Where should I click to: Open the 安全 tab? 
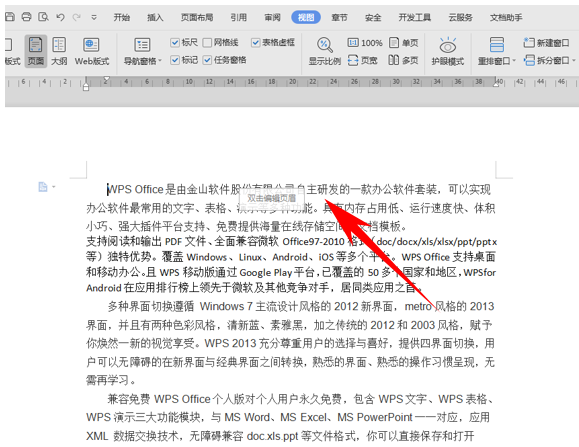pyautogui.click(x=373, y=17)
